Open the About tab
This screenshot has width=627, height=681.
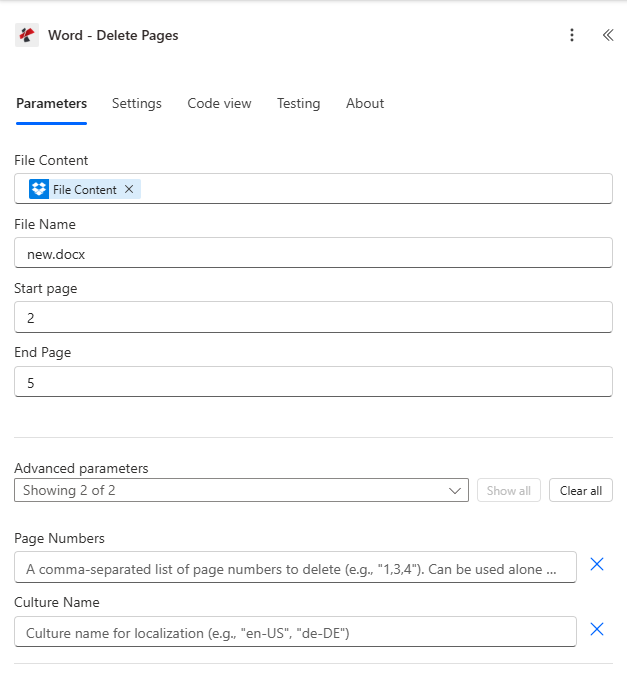(365, 104)
